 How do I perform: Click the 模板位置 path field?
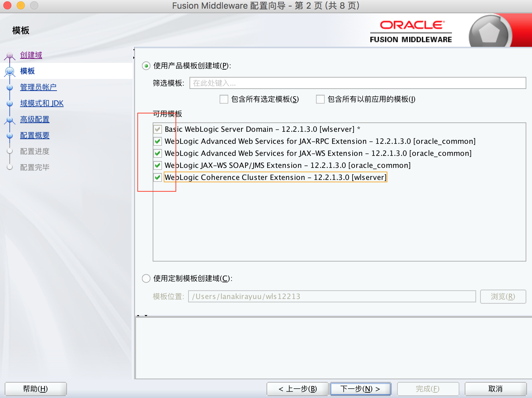coord(332,297)
